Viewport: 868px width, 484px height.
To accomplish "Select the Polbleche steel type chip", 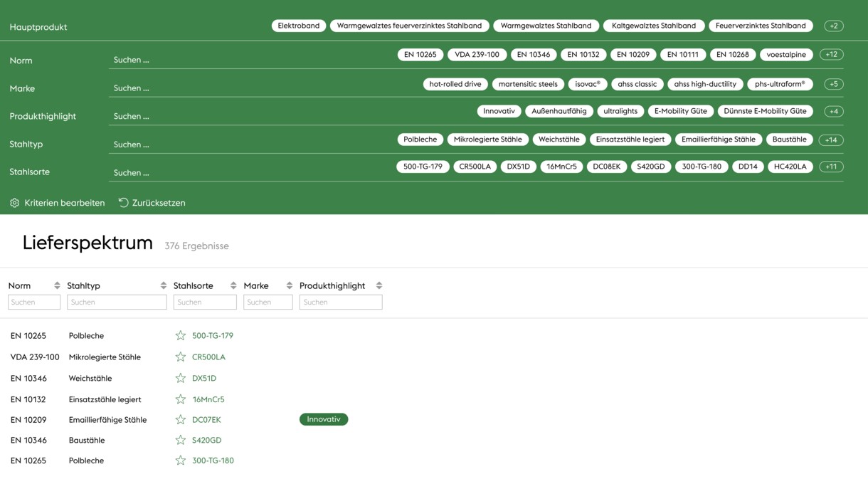I will [x=420, y=140].
